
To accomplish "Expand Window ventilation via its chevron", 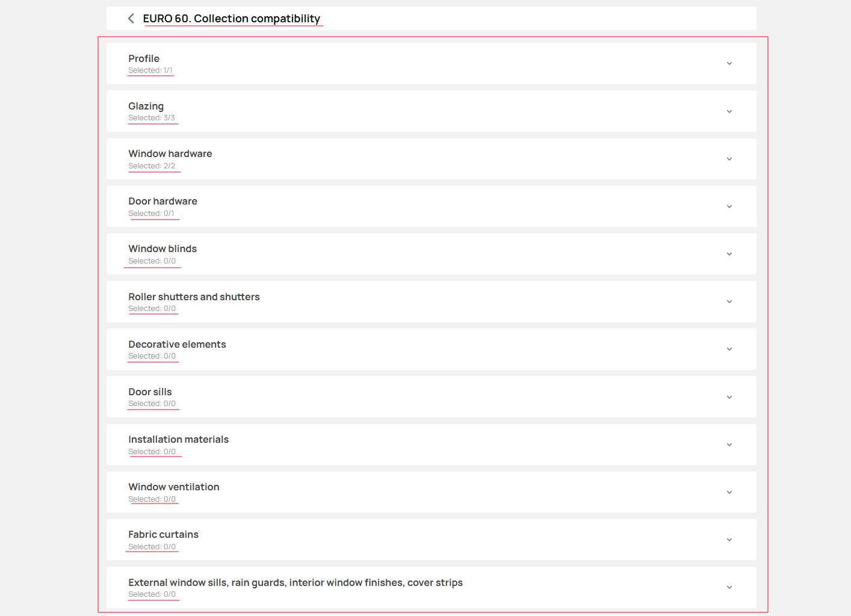I will pos(729,492).
